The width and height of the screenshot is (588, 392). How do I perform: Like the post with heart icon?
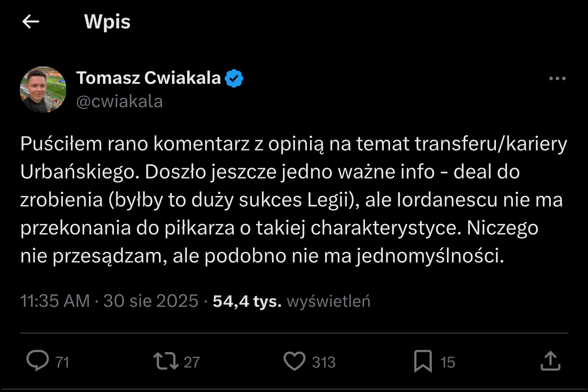[294, 361]
